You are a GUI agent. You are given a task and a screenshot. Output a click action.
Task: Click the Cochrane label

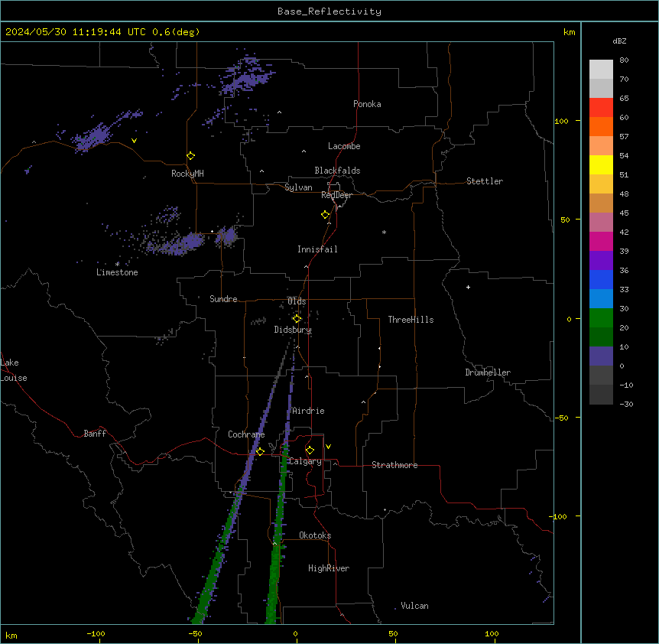[246, 434]
